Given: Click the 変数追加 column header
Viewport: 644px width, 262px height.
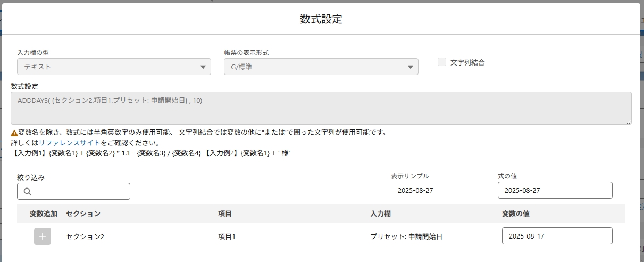Looking at the screenshot, I should pos(43,214).
